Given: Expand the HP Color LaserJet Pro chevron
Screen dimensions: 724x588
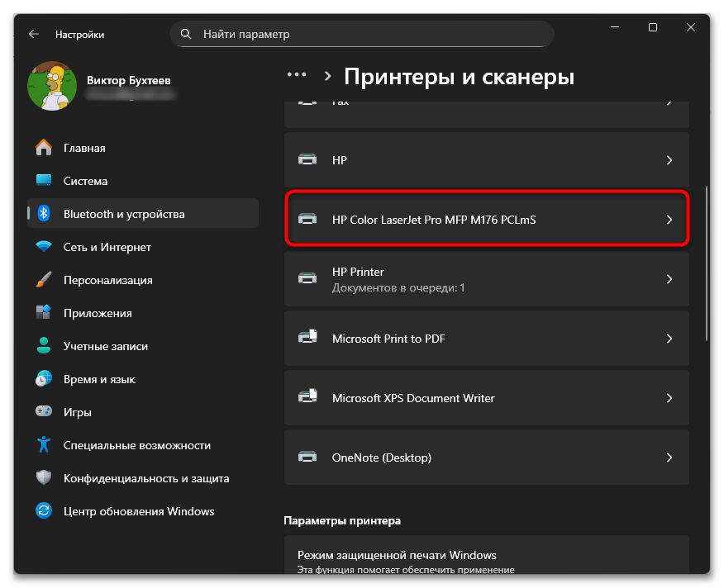Looking at the screenshot, I should coord(669,220).
